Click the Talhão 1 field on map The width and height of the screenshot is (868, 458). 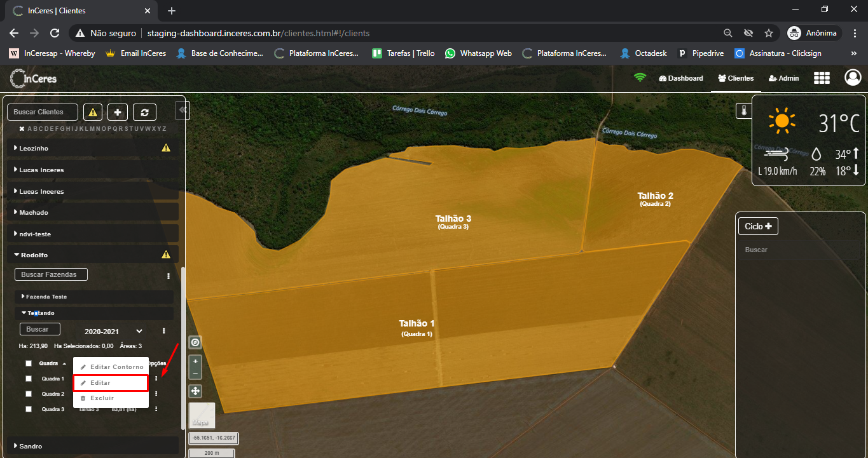pos(417,327)
